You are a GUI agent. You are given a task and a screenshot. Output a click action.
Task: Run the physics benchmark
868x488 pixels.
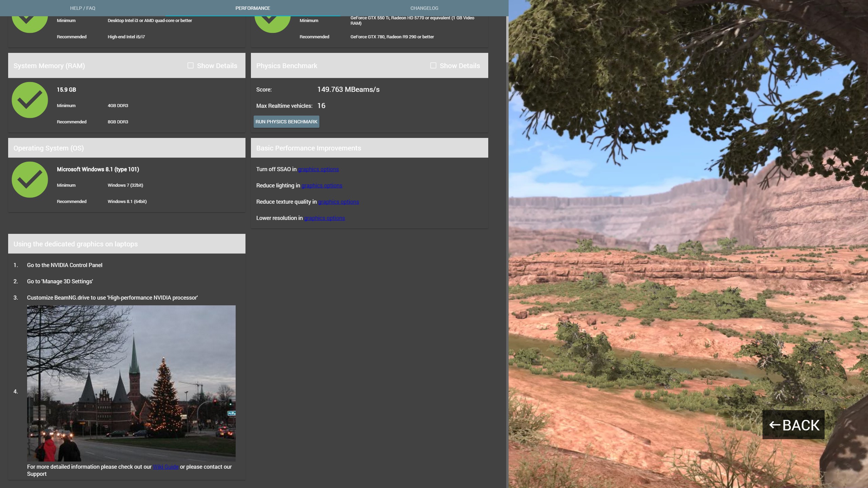click(286, 122)
